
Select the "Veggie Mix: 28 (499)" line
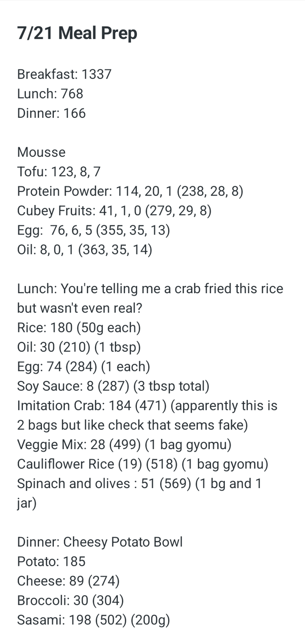pyautogui.click(x=124, y=445)
